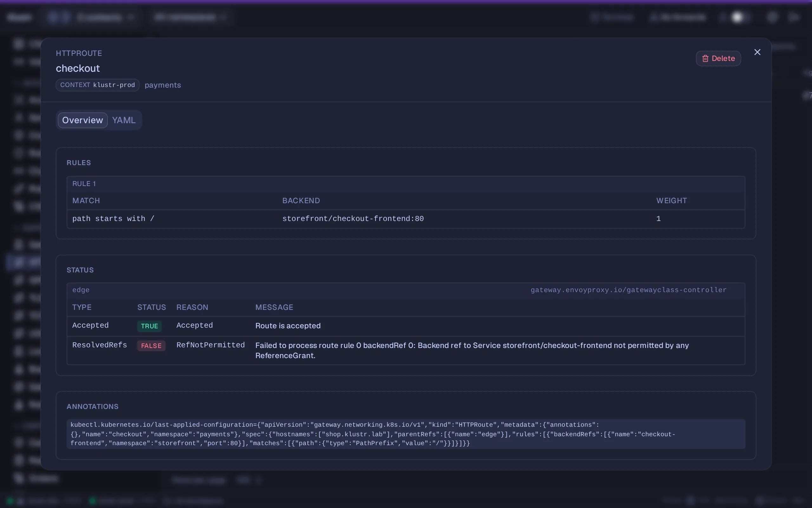Click the CONTEXT klustr-prod badge

pyautogui.click(x=97, y=85)
